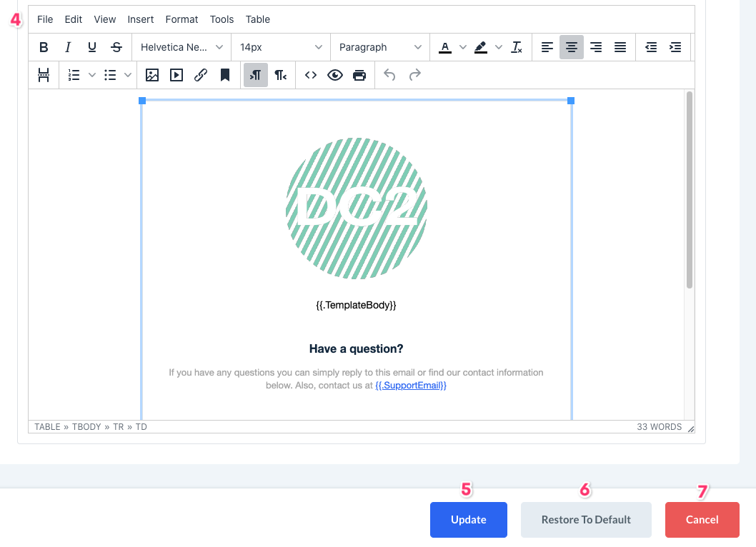Toggle center alignment
This screenshot has height=547, width=756.
572,47
